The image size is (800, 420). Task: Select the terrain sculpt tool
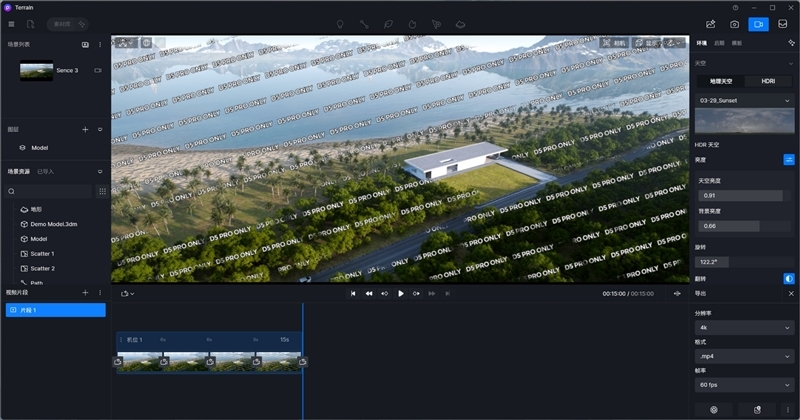(460, 24)
